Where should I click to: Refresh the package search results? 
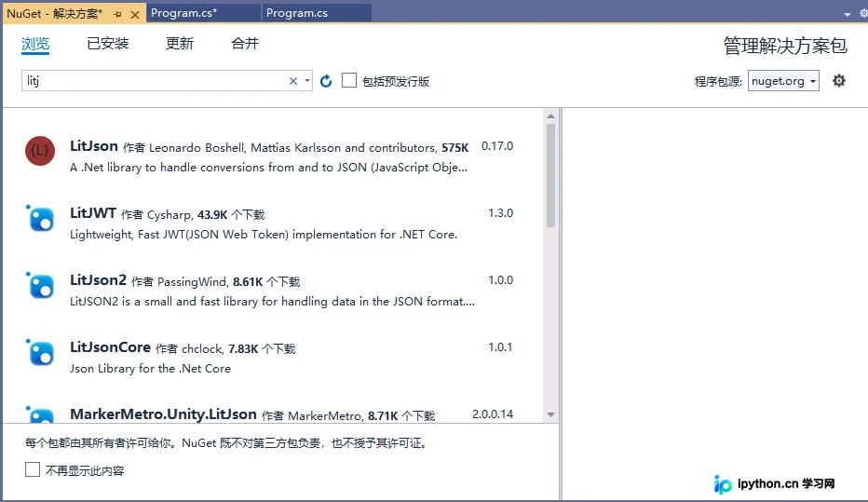click(326, 81)
